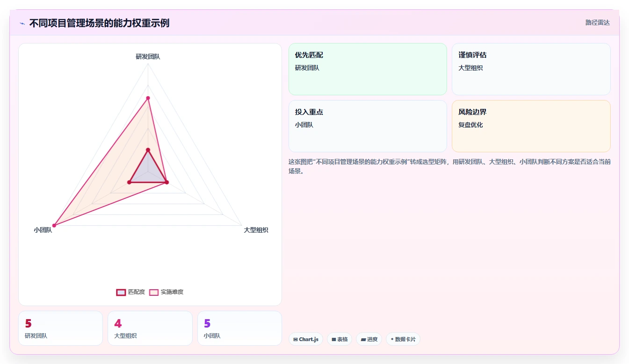This screenshot has height=364, width=629.
Task: Select the Chart.js tag chip
Action: (x=306, y=339)
